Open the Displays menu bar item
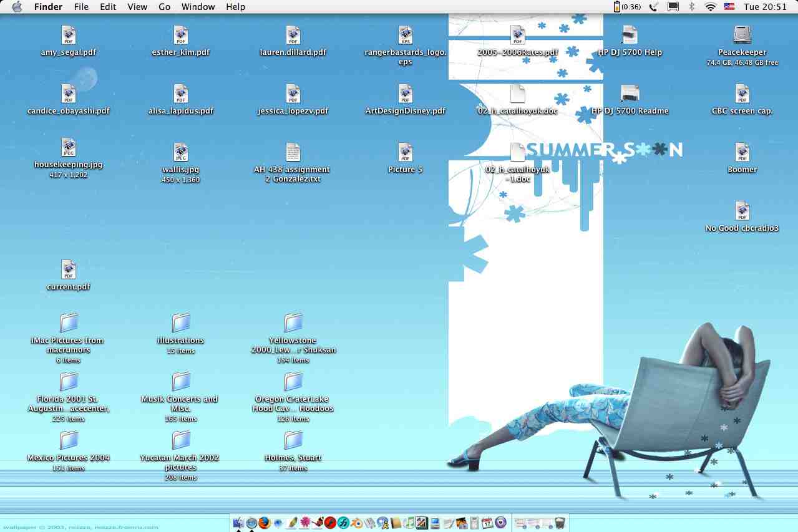The width and height of the screenshot is (798, 532). point(673,7)
